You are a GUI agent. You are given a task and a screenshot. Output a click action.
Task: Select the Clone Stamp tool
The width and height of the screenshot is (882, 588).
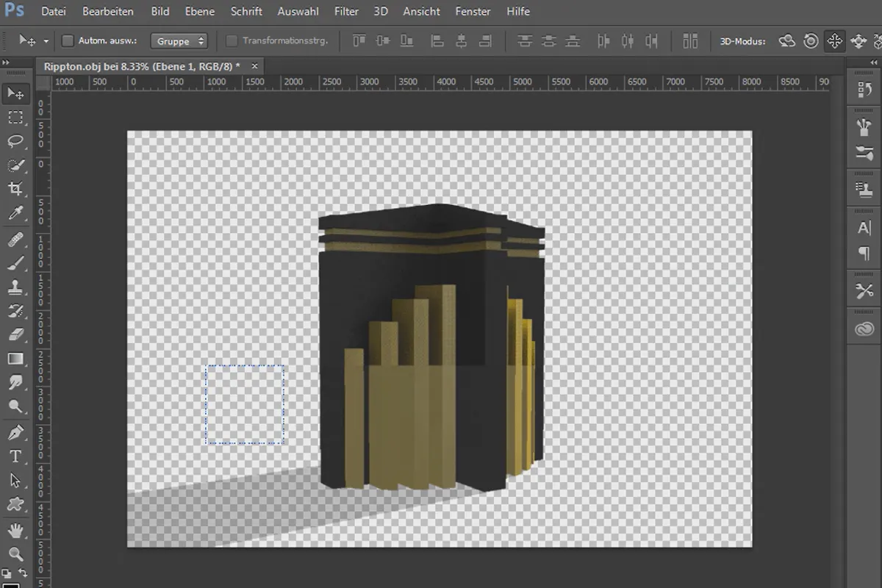coord(15,287)
